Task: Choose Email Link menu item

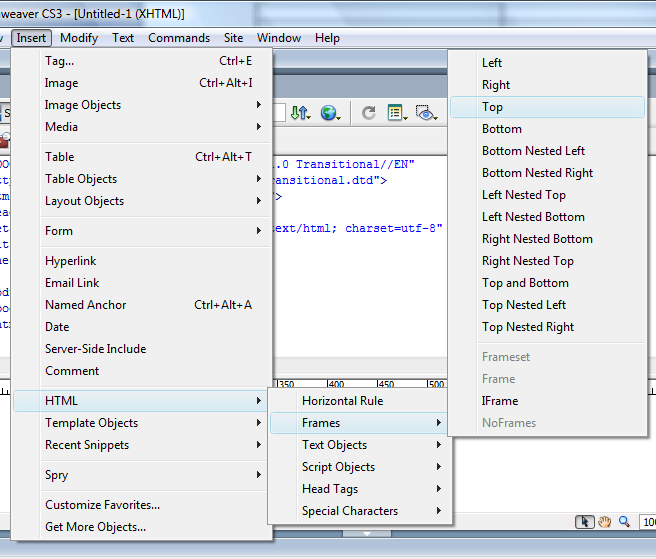Action: tap(142, 283)
